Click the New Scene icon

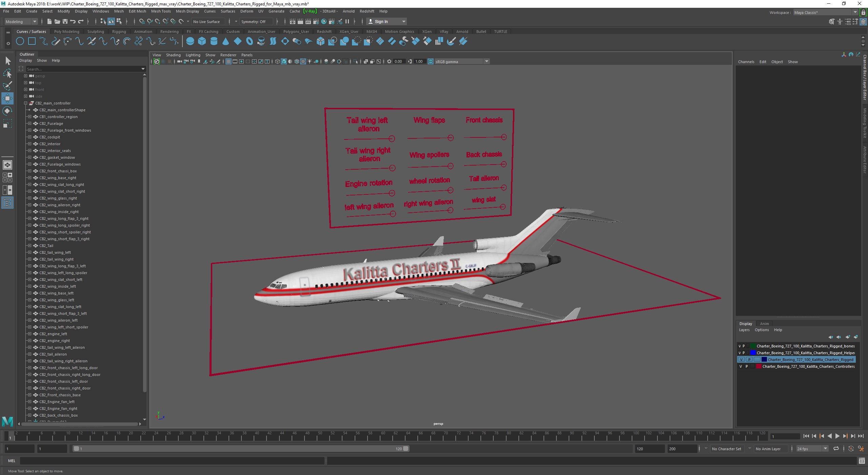49,21
